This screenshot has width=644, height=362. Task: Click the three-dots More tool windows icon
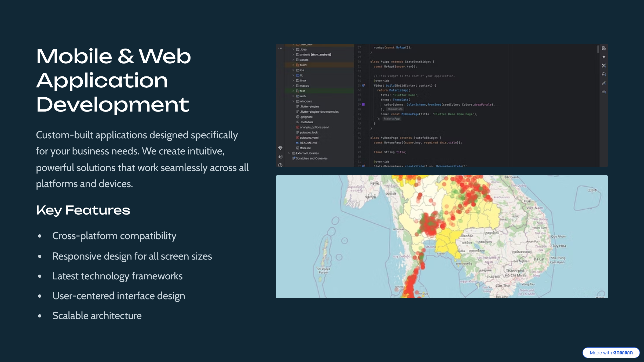[x=280, y=48]
